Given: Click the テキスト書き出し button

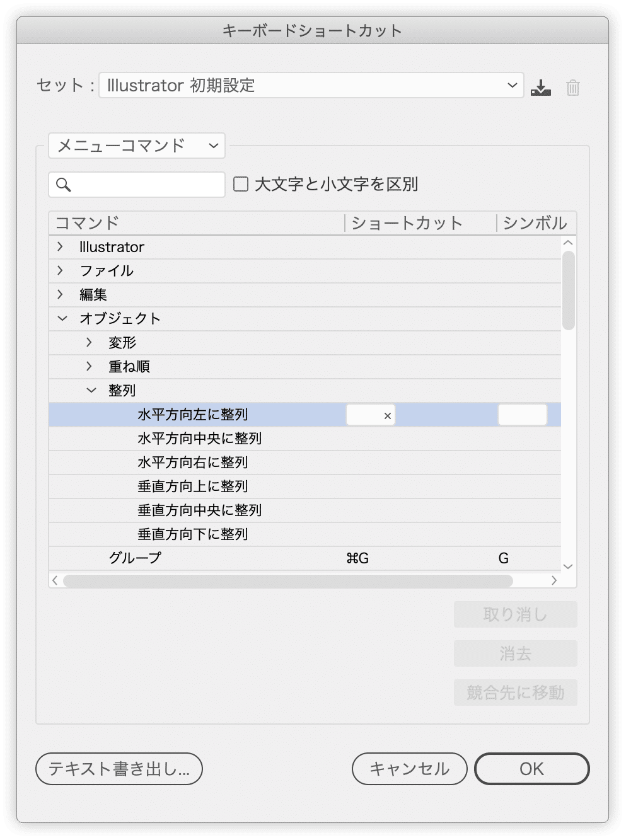Looking at the screenshot, I should pos(119,769).
